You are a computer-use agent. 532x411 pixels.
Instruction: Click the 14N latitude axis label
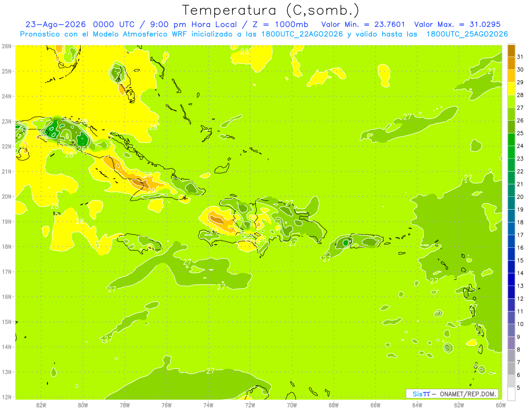click(6, 347)
